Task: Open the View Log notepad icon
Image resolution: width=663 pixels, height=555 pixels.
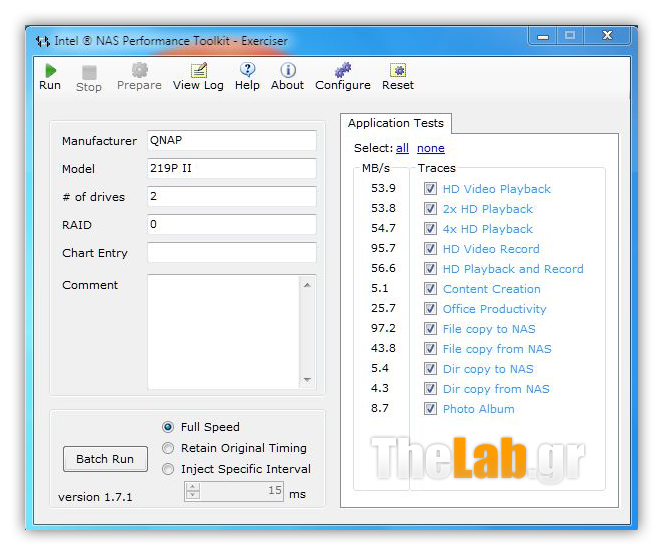Action: (x=198, y=70)
